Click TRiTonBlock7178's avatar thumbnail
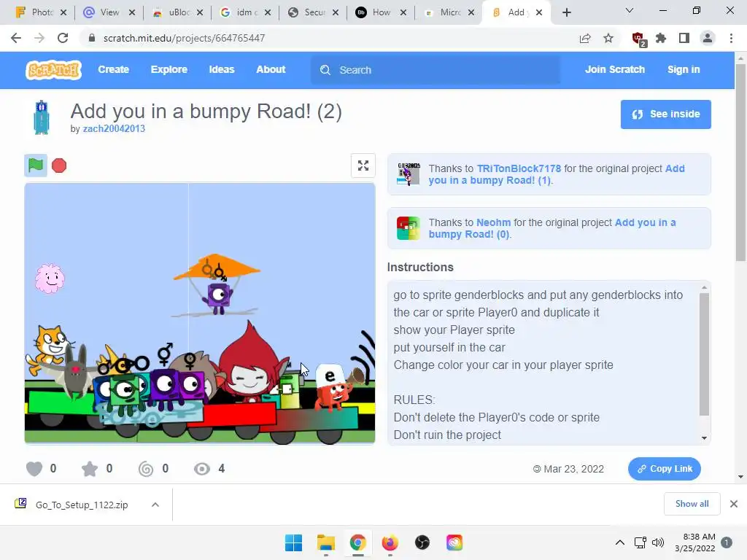Viewport: 747px width, 560px height. pos(409,174)
